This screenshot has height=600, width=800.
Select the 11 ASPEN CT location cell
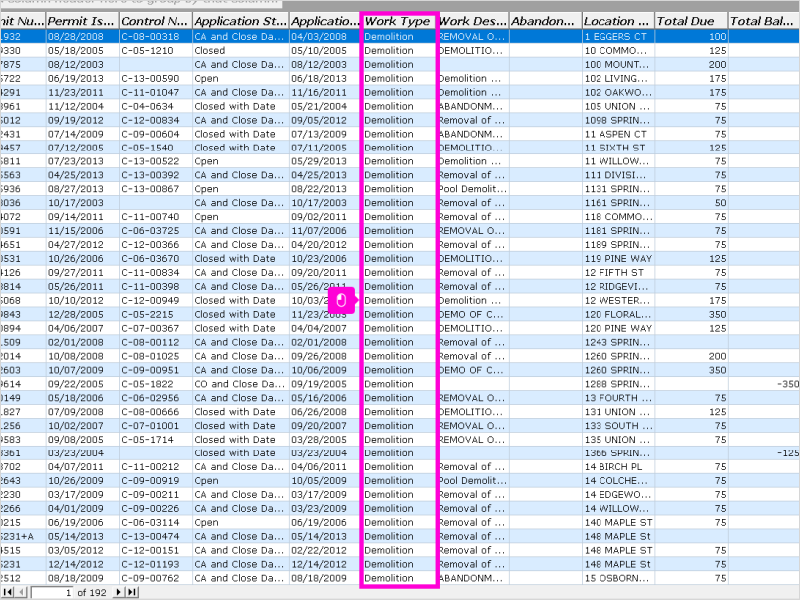coord(618,134)
